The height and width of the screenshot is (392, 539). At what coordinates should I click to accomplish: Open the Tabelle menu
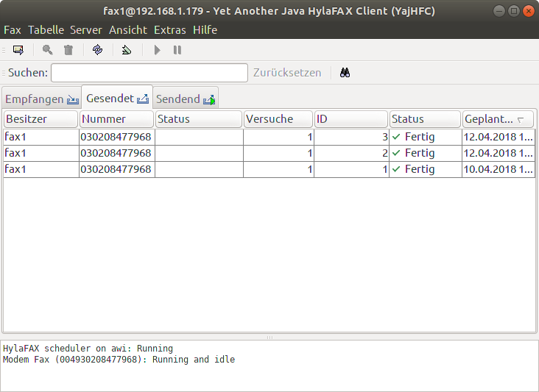pos(46,30)
